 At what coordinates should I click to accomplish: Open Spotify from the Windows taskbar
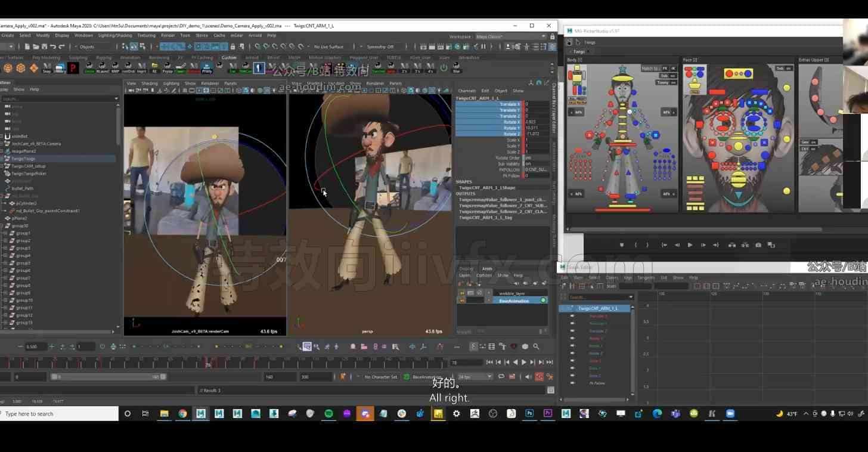(328, 413)
